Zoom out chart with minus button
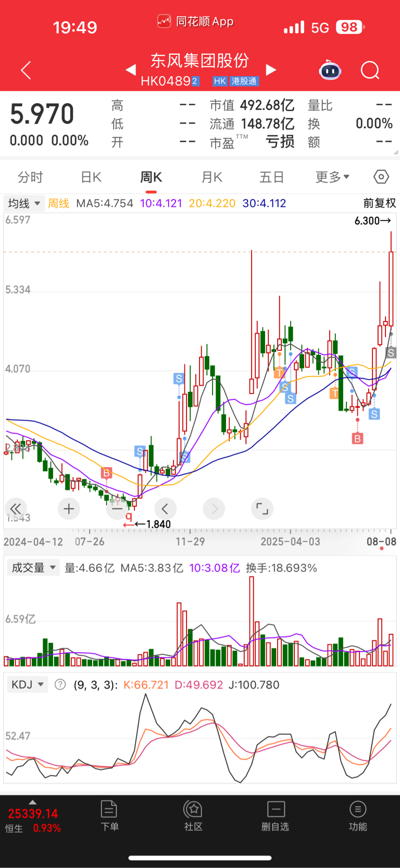400x868 pixels. pyautogui.click(x=117, y=509)
